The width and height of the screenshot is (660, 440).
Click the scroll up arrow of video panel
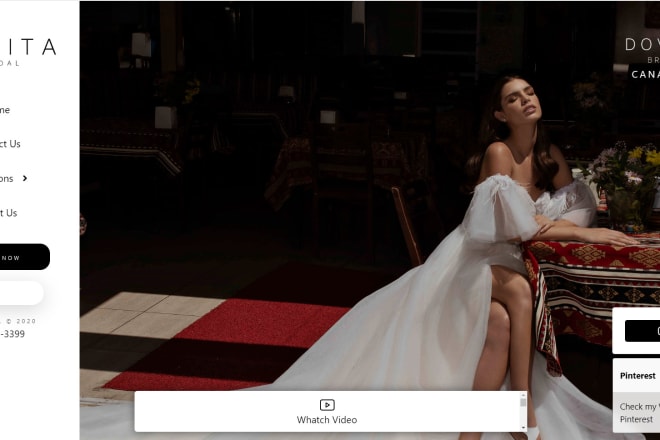pyautogui.click(x=523, y=395)
